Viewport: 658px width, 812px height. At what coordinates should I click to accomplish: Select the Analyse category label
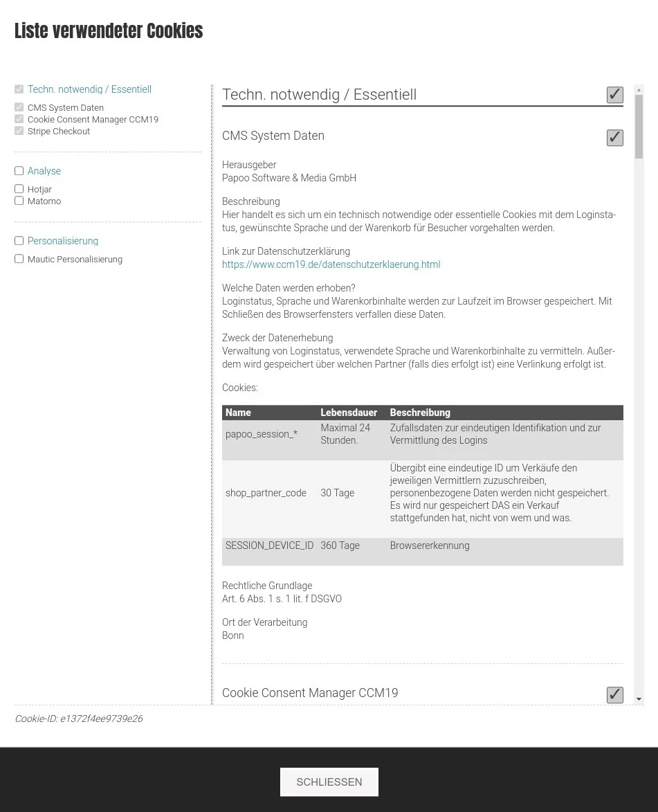pyautogui.click(x=44, y=170)
